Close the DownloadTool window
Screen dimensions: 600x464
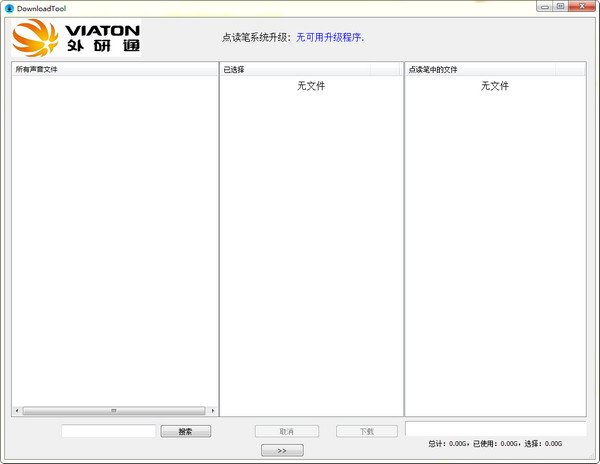coord(582,7)
